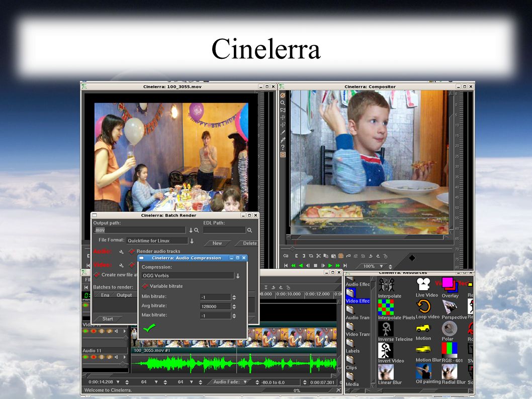Select the Interpolate Pixels effect
Image resolution: width=532 pixels, height=399 pixels.
click(x=386, y=307)
